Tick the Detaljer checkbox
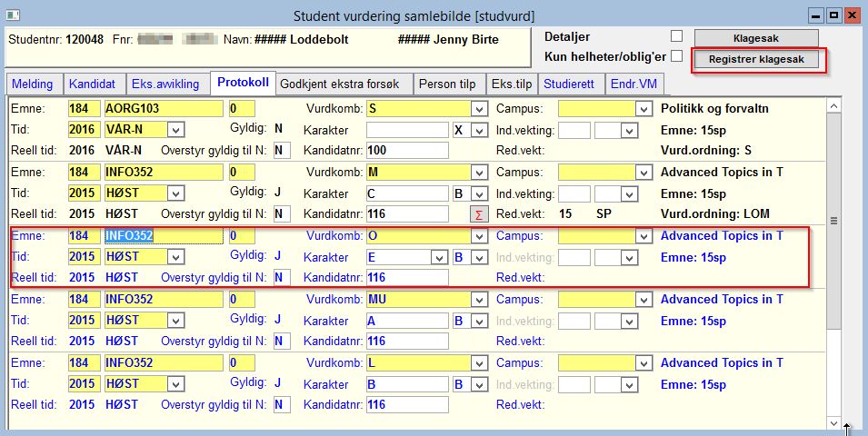Screen dimensions: 868x436 676,37
